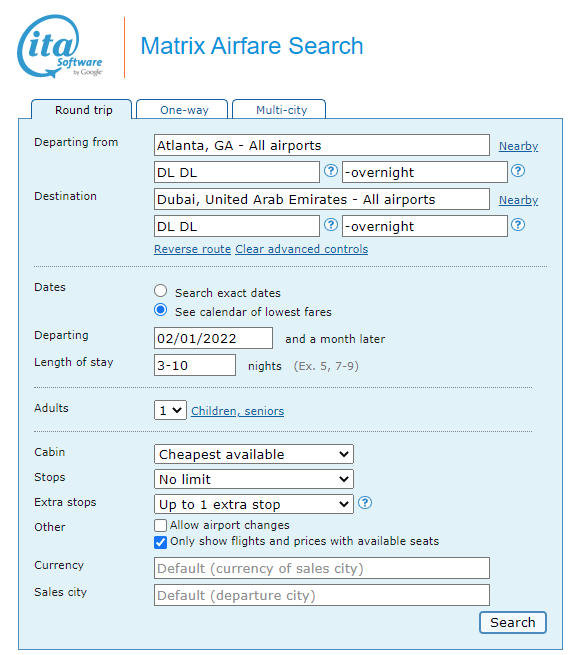This screenshot has height=655, width=573.
Task: Click departure extension codes field -overnight
Action: point(425,172)
